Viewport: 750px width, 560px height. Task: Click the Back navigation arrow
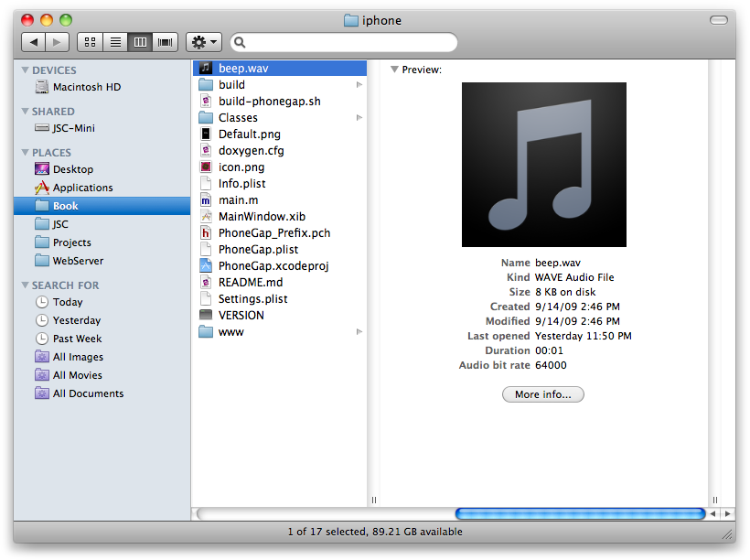click(34, 42)
